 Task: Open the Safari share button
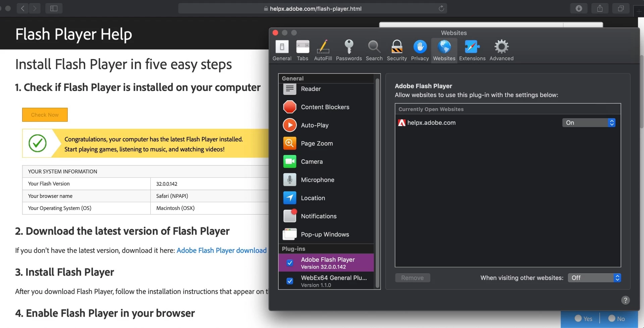click(x=600, y=8)
